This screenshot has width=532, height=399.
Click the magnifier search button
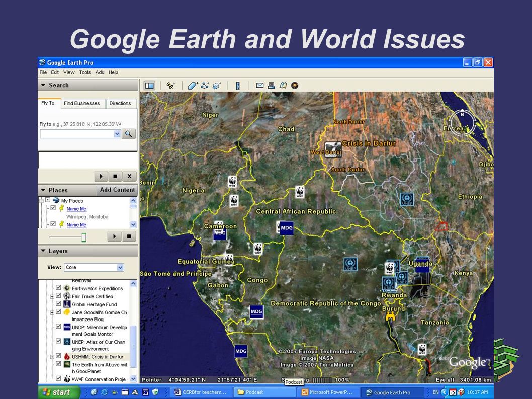[x=129, y=134]
